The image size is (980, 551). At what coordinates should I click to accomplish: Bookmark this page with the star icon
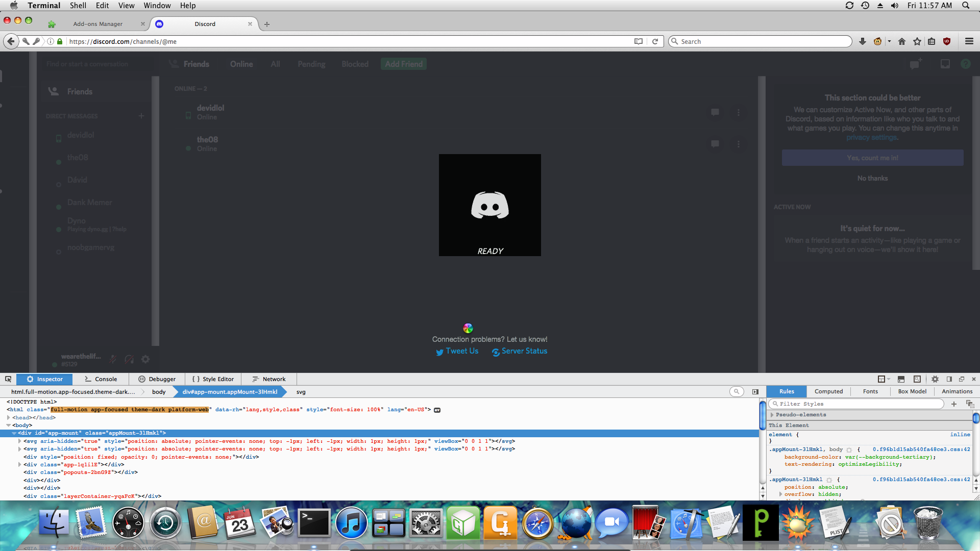[x=917, y=41]
